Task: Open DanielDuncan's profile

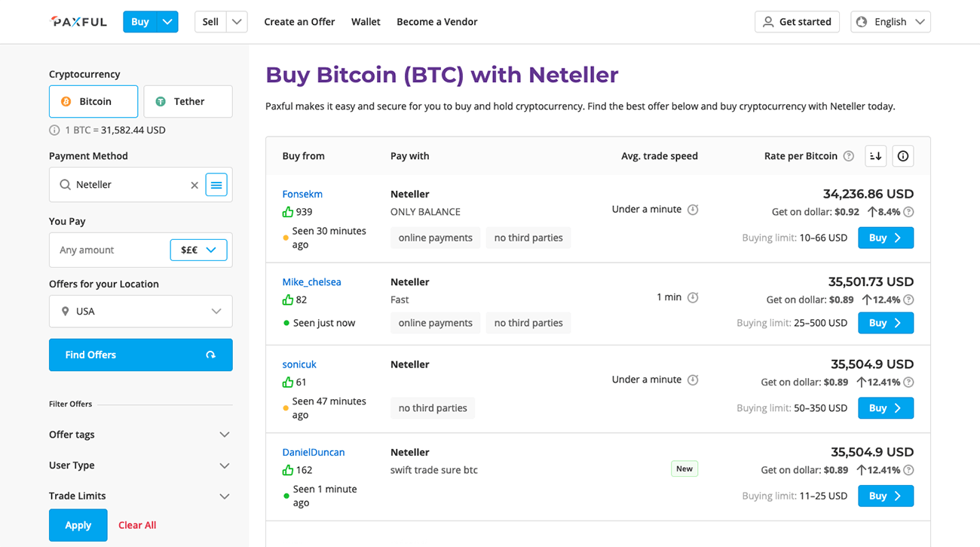Action: tap(314, 452)
